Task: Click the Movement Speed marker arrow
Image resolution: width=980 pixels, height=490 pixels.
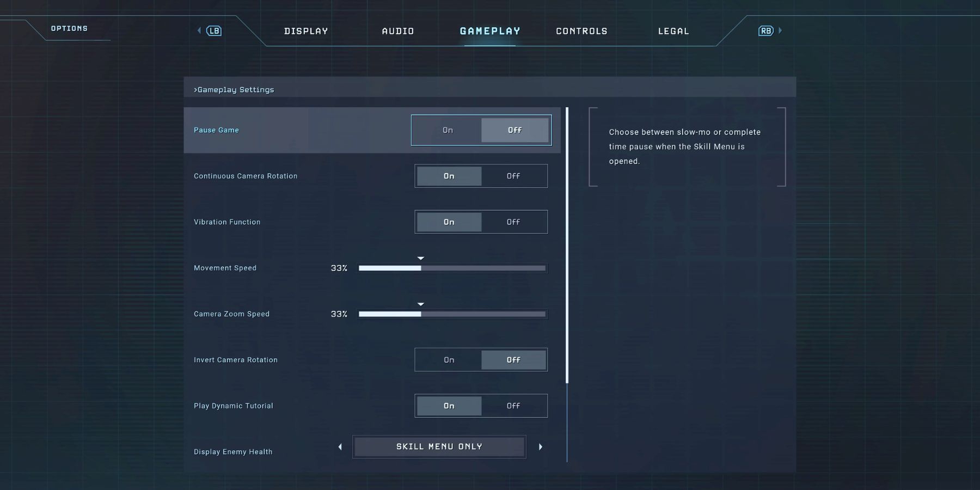Action: tap(420, 258)
